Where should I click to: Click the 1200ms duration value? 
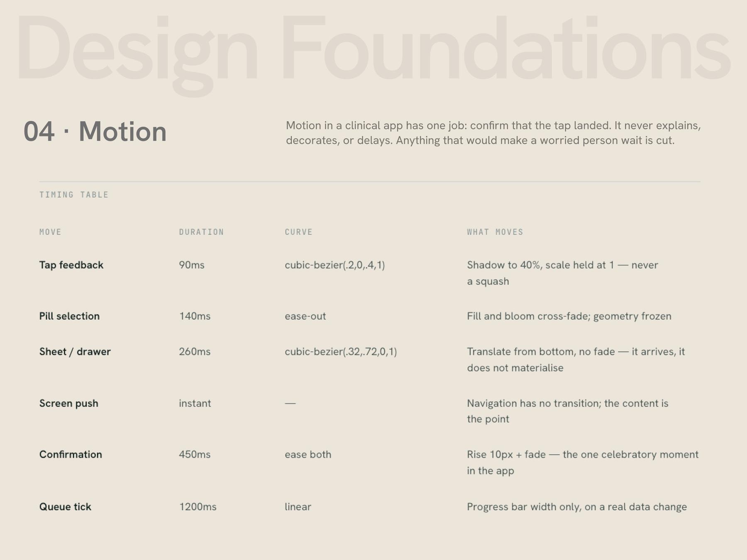tap(198, 507)
